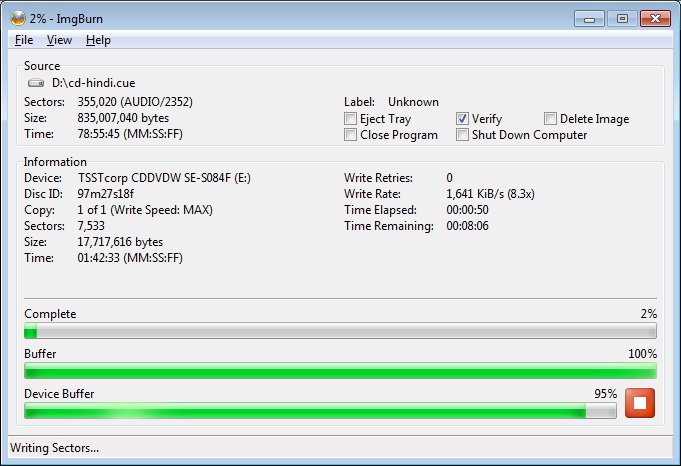Click the Device Buffer progress bar
Viewport: 681px width, 466px height.
tap(320, 411)
